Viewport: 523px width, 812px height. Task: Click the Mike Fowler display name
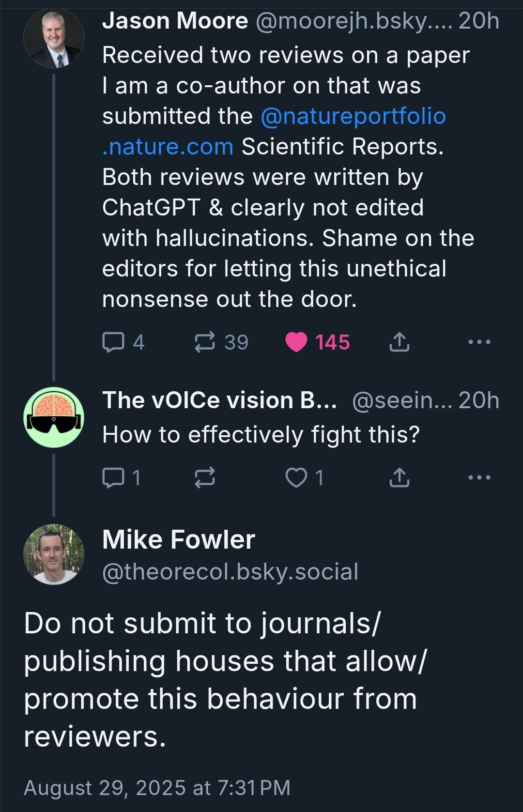point(179,539)
